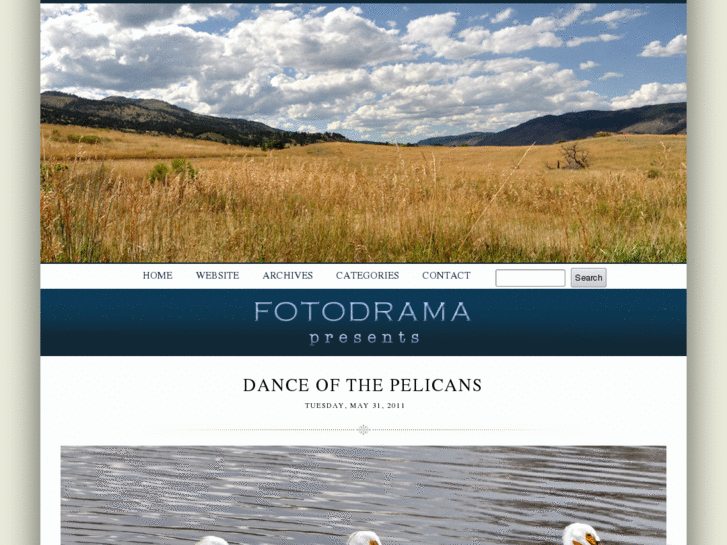Focus the search text field
Screen dimensions: 727x545
(x=530, y=278)
